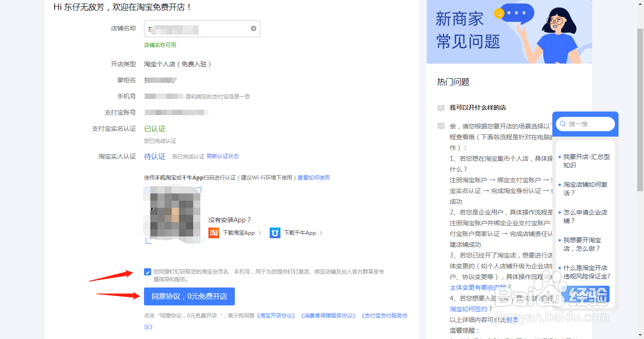Screen dimensions: 644x339
Task: Open 我要开店-汇总型知识 help item
Action: (586, 161)
